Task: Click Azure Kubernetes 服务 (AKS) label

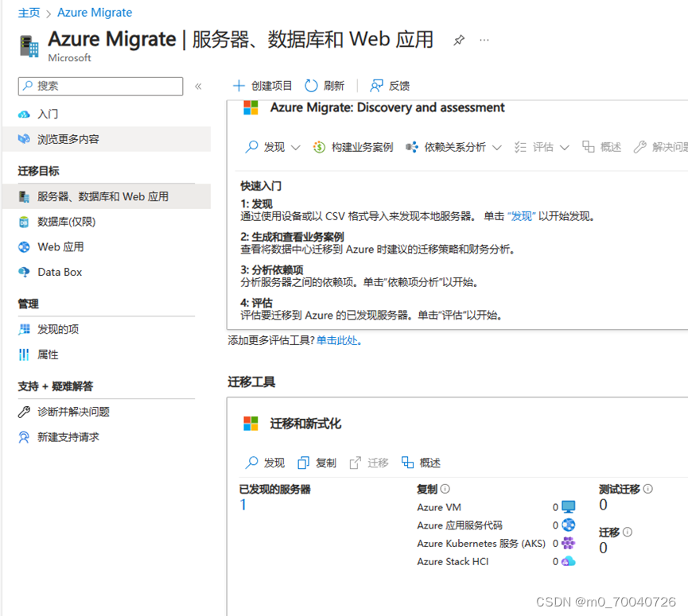Action: tap(481, 544)
